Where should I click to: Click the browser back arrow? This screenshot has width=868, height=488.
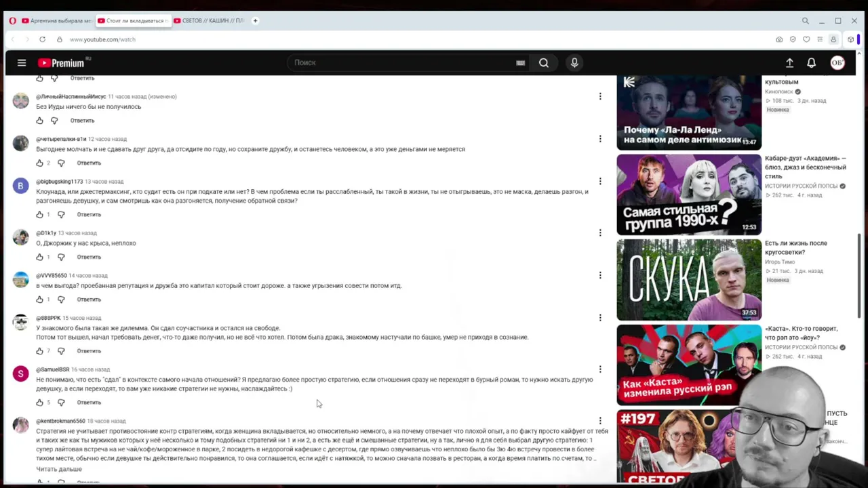tap(12, 39)
